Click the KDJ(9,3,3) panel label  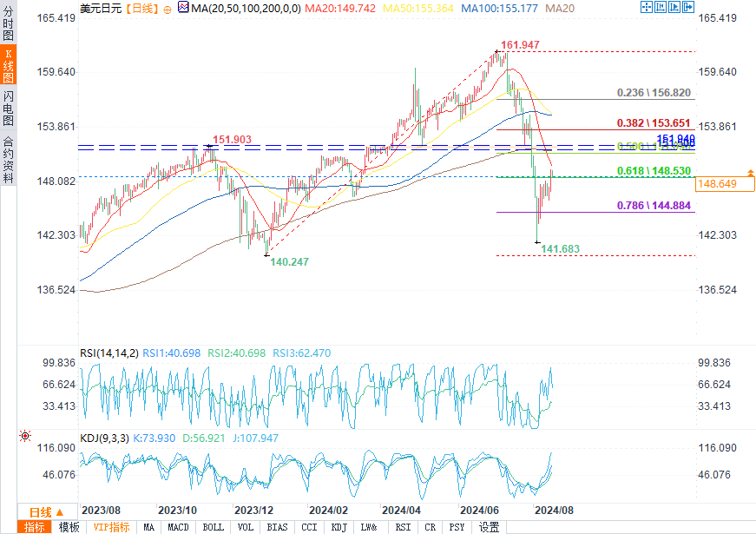pyautogui.click(x=104, y=438)
